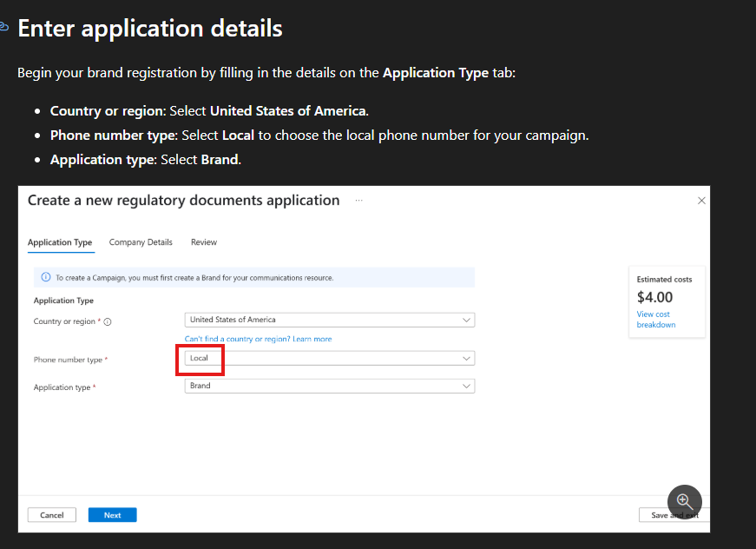Click the Phone number type field label
756x549 pixels.
(68, 360)
